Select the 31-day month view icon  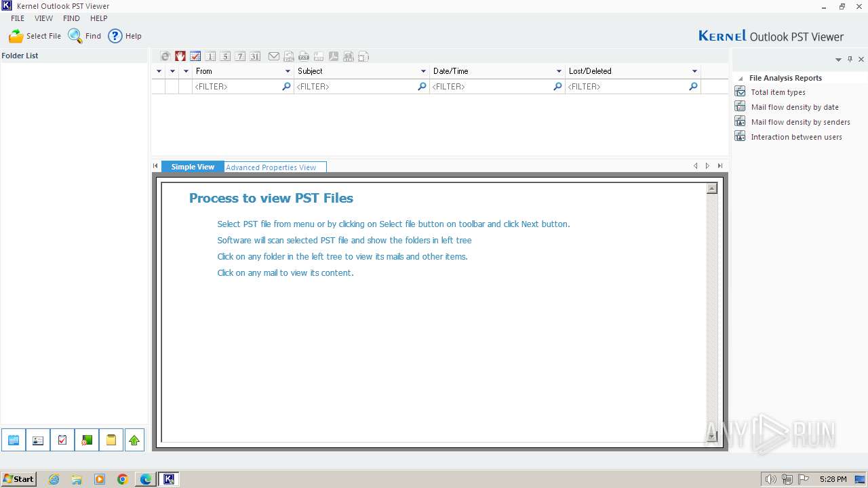[255, 56]
